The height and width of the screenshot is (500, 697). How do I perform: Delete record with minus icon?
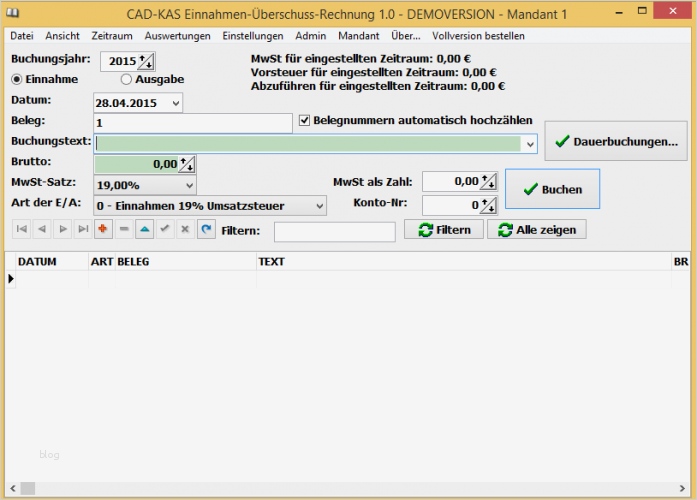click(x=124, y=229)
